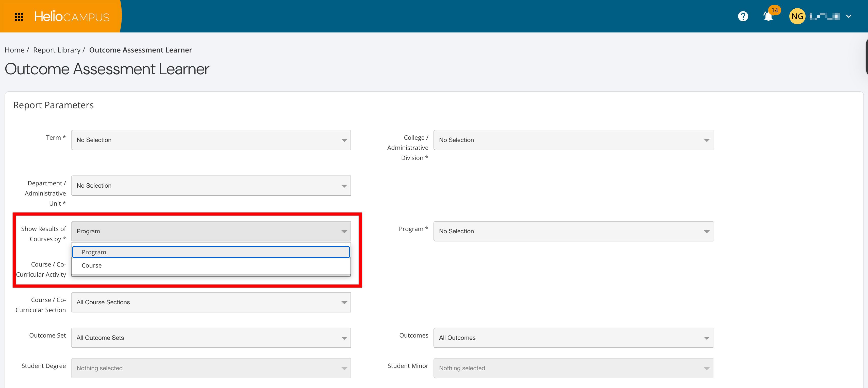The width and height of the screenshot is (868, 388).
Task: Open Course / Co-Curricular Section dropdown
Action: point(211,302)
